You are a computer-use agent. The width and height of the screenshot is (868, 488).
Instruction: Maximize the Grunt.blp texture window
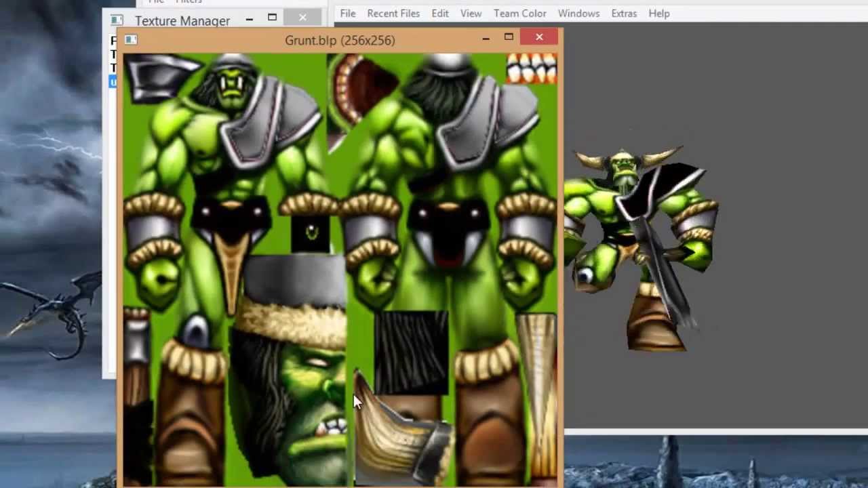coord(509,37)
